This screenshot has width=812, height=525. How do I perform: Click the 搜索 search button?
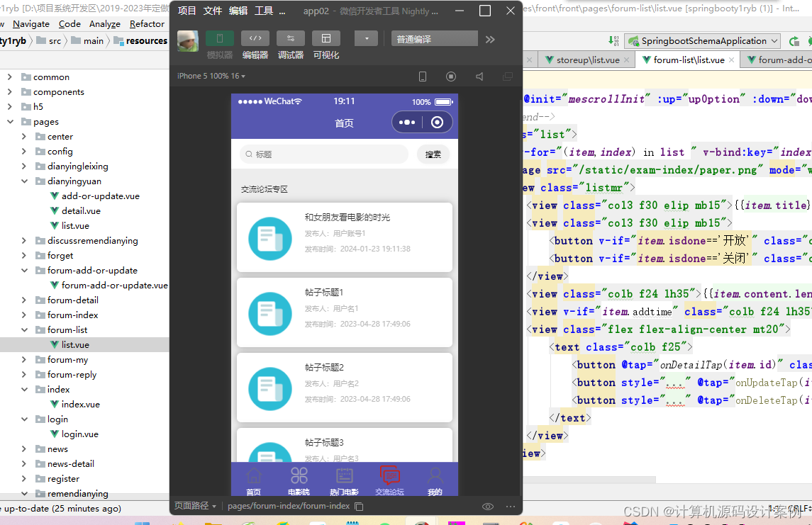click(433, 154)
